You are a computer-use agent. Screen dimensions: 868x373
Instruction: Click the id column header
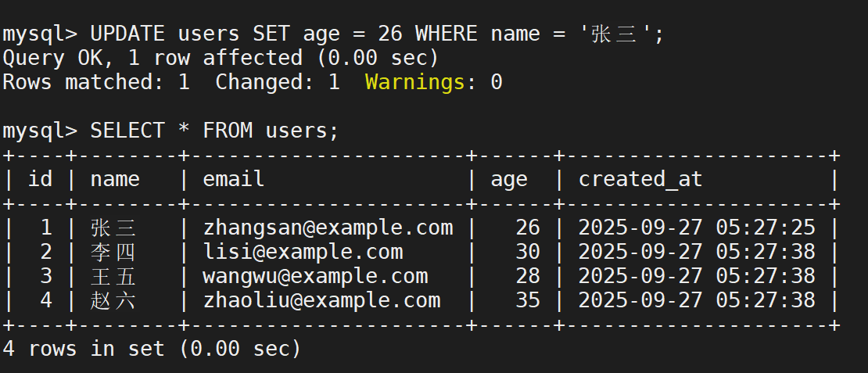[x=40, y=179]
